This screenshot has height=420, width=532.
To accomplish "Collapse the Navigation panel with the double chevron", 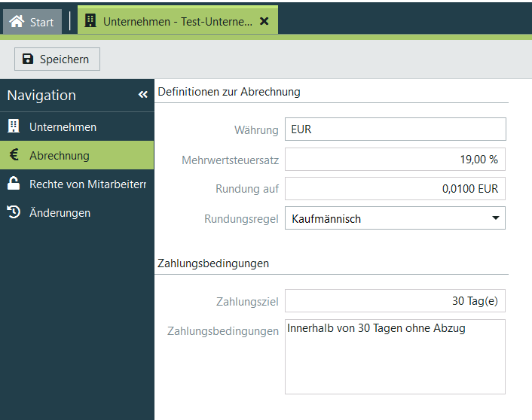I will click(142, 95).
